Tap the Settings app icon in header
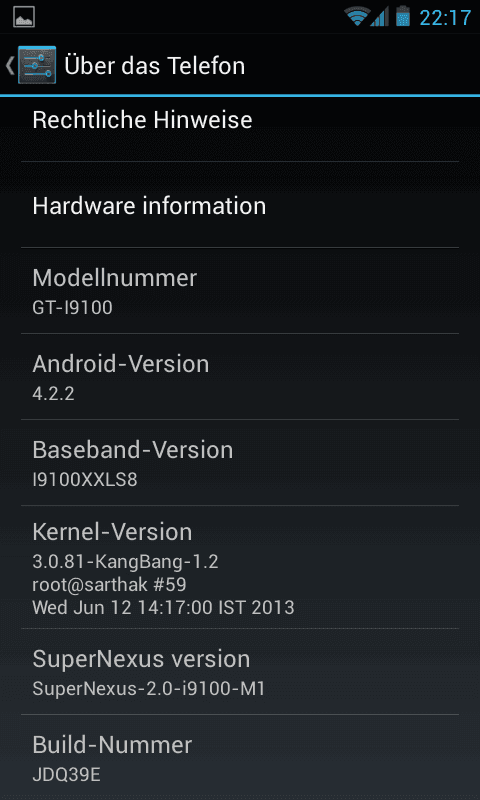The image size is (480, 800). (x=37, y=65)
